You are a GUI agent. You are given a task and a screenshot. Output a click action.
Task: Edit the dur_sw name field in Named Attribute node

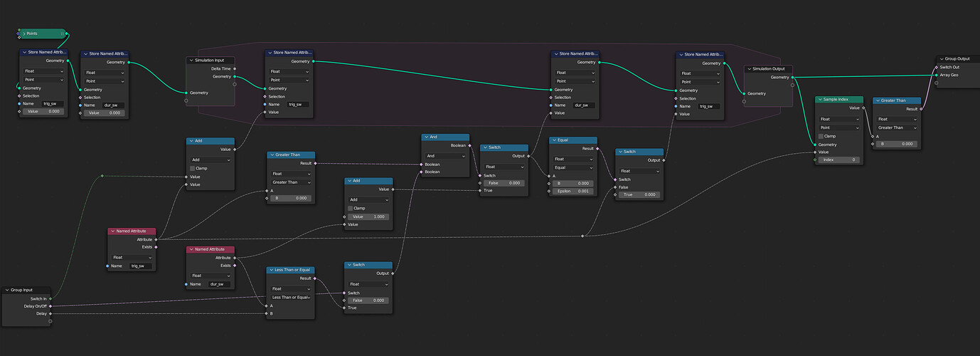click(219, 284)
